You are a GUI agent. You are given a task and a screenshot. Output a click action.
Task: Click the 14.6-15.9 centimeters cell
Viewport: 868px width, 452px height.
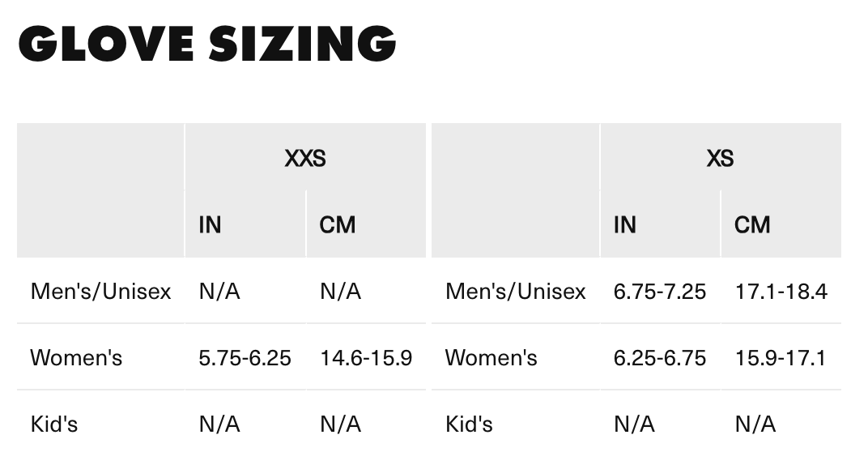(x=366, y=358)
